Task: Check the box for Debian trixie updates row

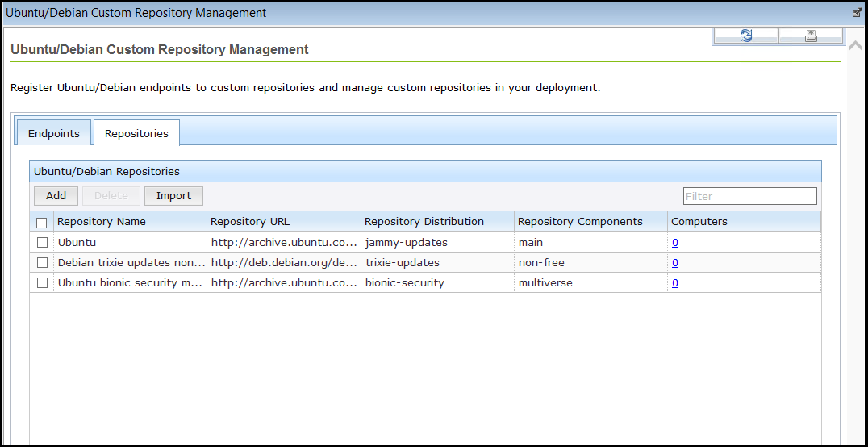Action: tap(42, 262)
